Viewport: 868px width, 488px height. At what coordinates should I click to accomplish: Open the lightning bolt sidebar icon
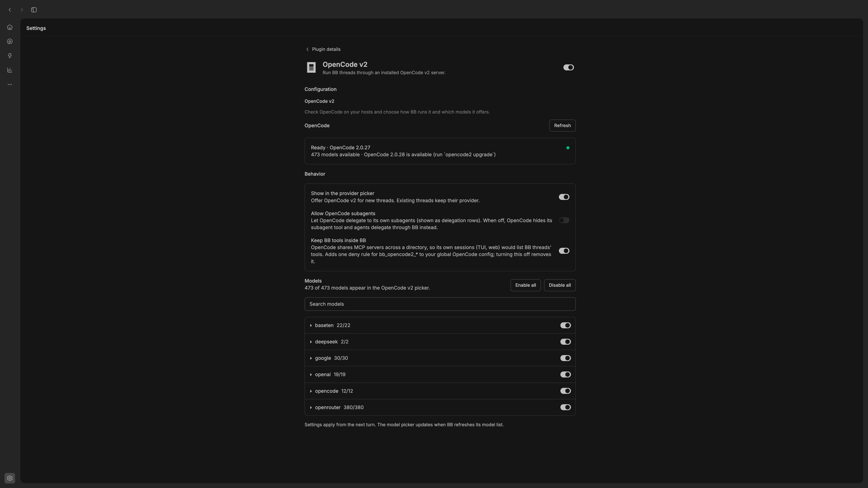(x=10, y=56)
